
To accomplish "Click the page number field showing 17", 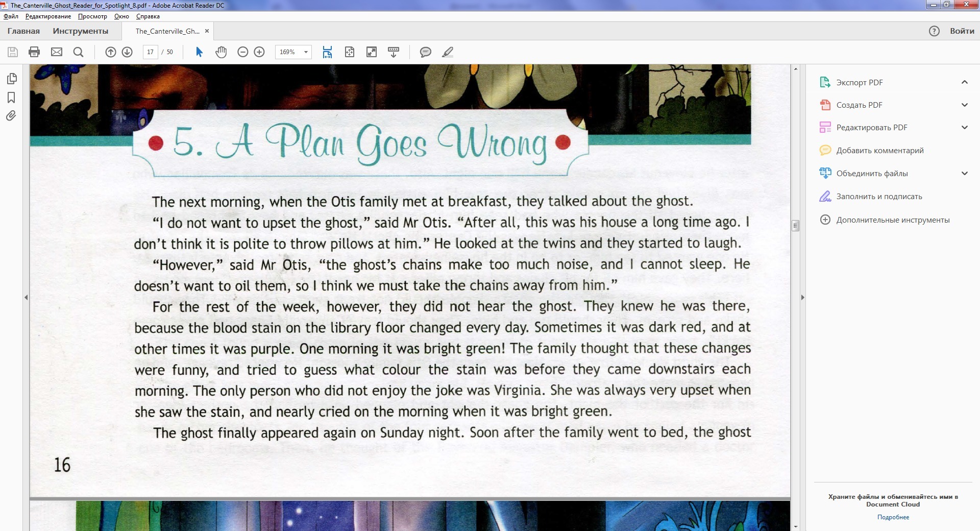I will tap(150, 52).
